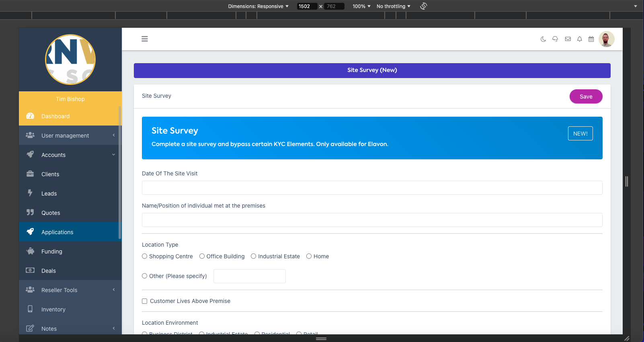Open notifications bell icon
This screenshot has width=644, height=342.
579,39
